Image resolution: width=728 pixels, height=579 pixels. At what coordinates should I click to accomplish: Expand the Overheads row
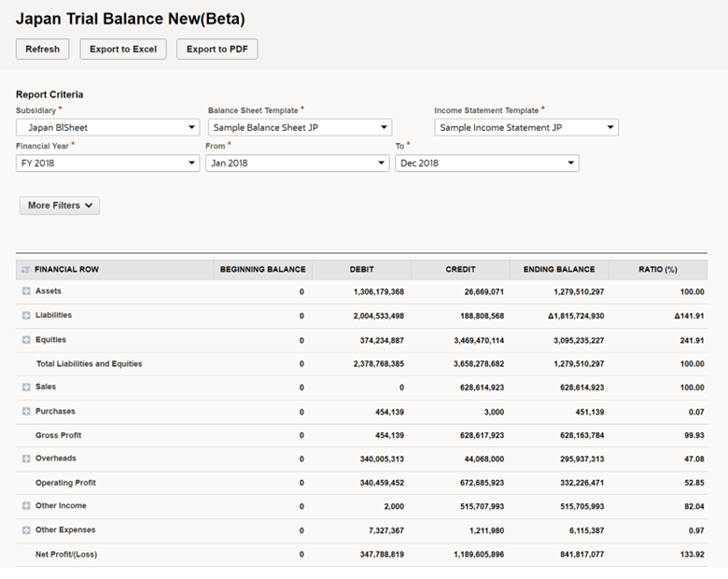point(26,459)
